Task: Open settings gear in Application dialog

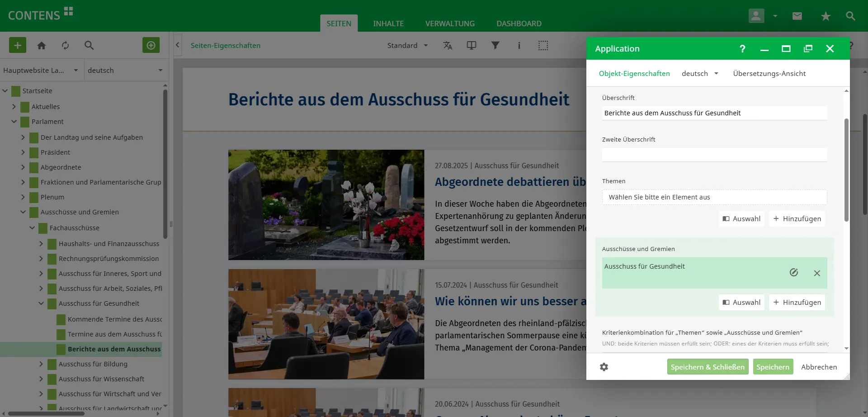Action: 604,367
